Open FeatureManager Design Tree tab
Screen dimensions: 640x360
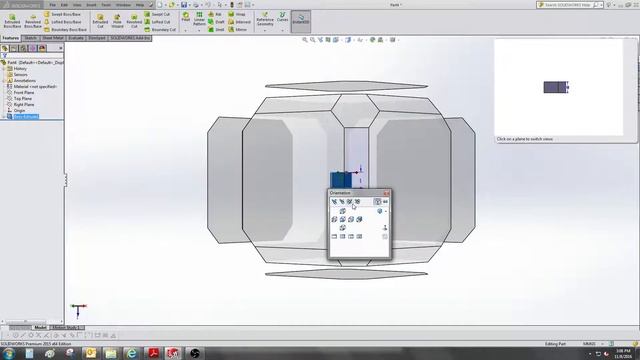click(5, 48)
